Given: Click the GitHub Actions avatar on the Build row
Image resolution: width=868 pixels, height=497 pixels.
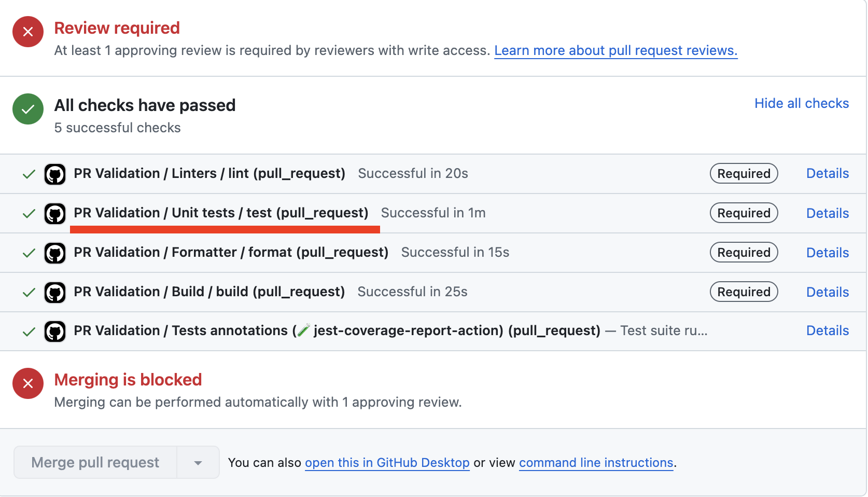Looking at the screenshot, I should point(55,293).
